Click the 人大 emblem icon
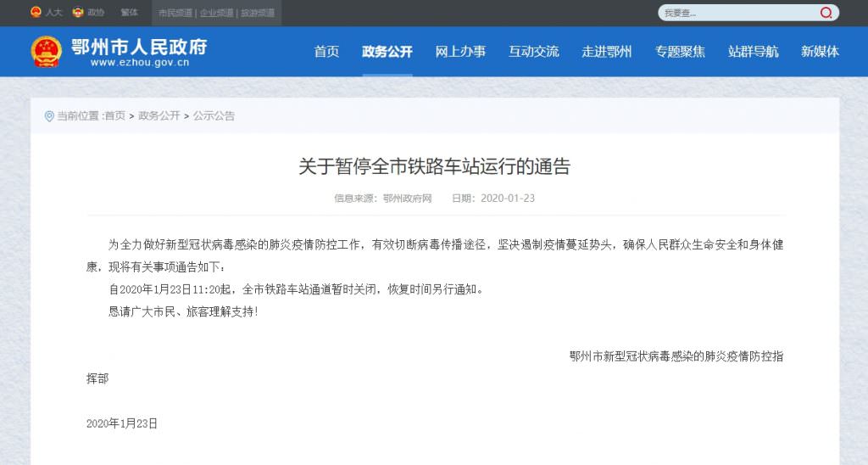 [x=36, y=12]
